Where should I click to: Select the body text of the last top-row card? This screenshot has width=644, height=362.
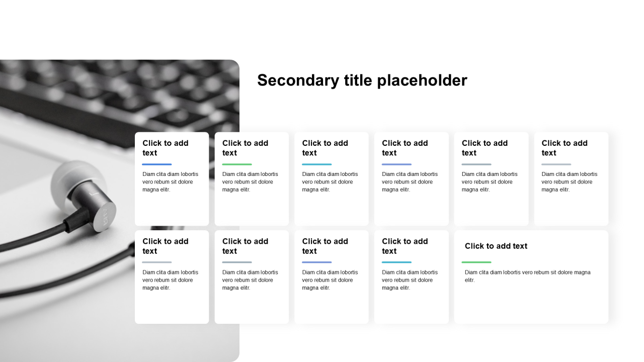tap(569, 182)
